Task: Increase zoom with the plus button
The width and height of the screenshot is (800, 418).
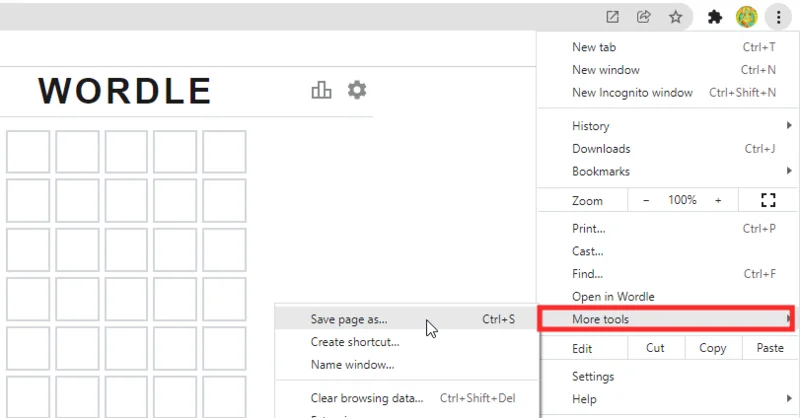Action: tap(718, 200)
